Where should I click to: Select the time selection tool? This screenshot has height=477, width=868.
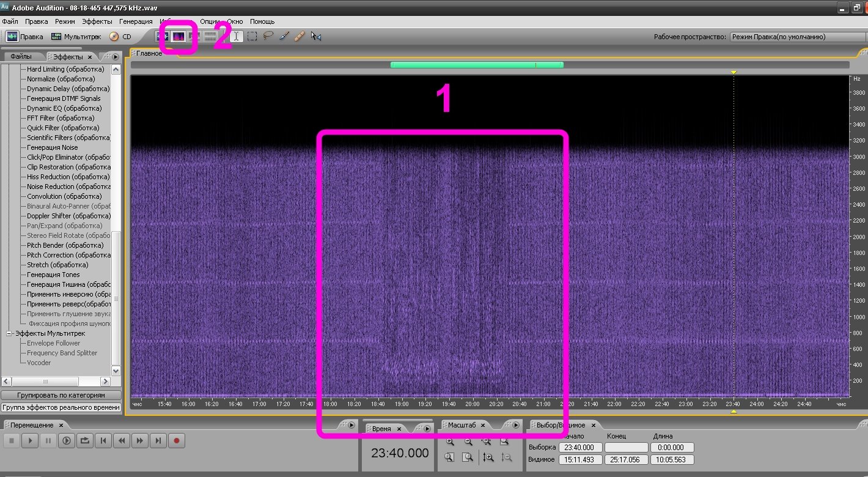click(236, 37)
